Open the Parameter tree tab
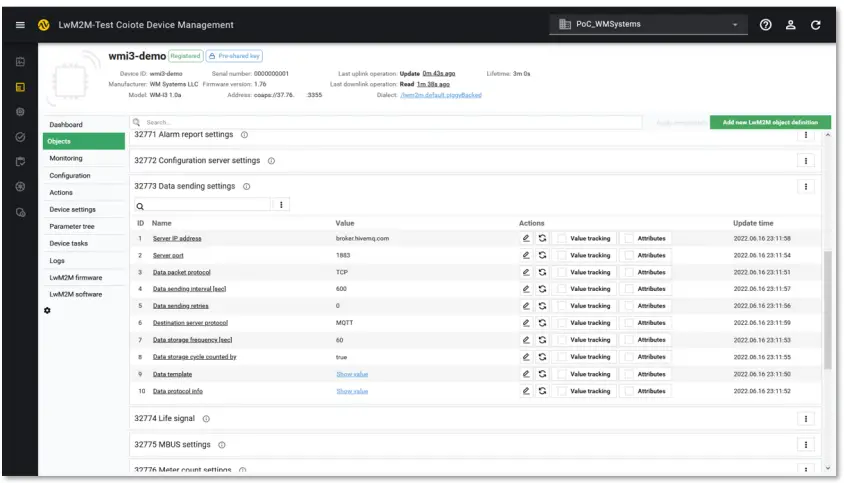The height and width of the screenshot is (483, 844). 72,226
